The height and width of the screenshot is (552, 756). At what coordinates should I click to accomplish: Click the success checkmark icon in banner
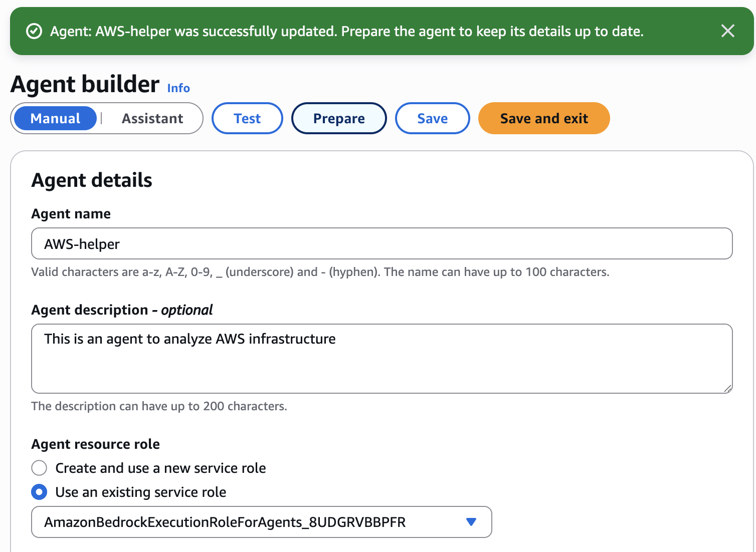[34, 32]
